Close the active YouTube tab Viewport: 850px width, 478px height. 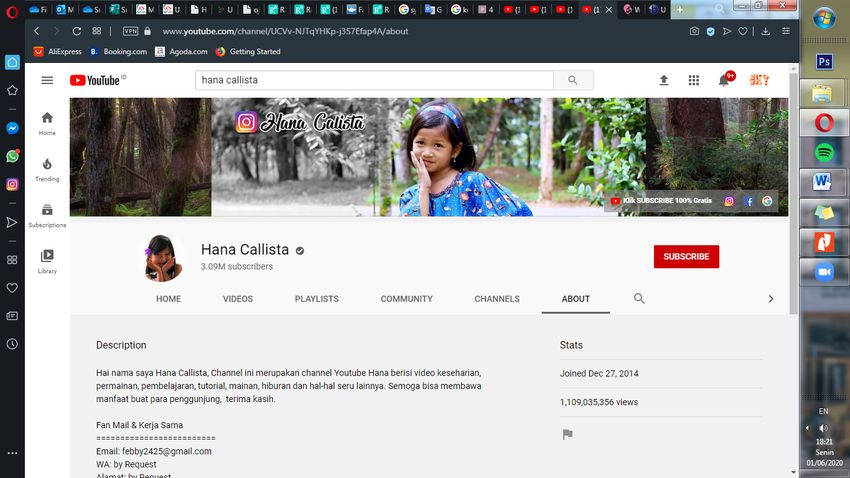click(x=609, y=10)
